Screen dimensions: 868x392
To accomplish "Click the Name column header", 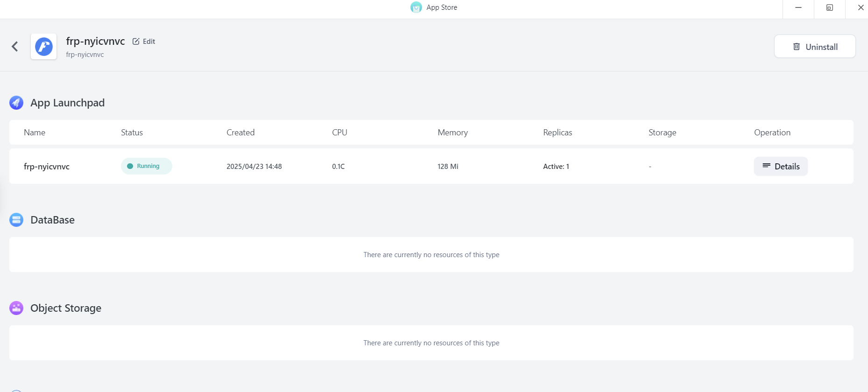I will click(35, 133).
